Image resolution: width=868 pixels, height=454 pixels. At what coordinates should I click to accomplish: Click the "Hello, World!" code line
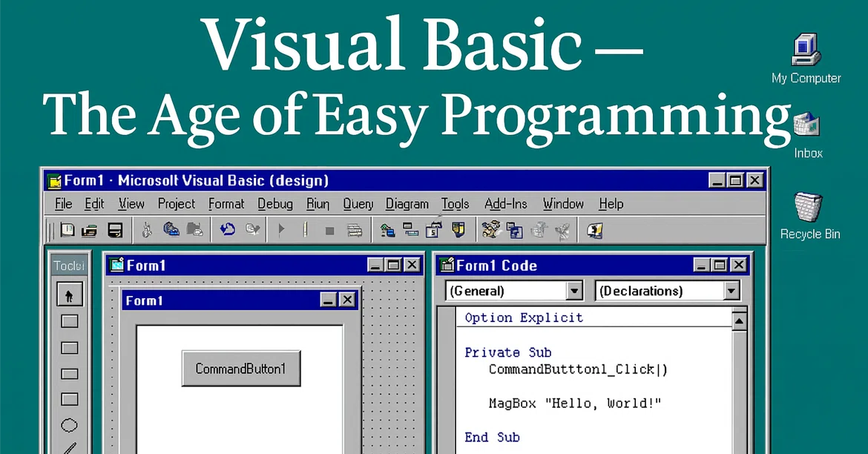point(575,403)
